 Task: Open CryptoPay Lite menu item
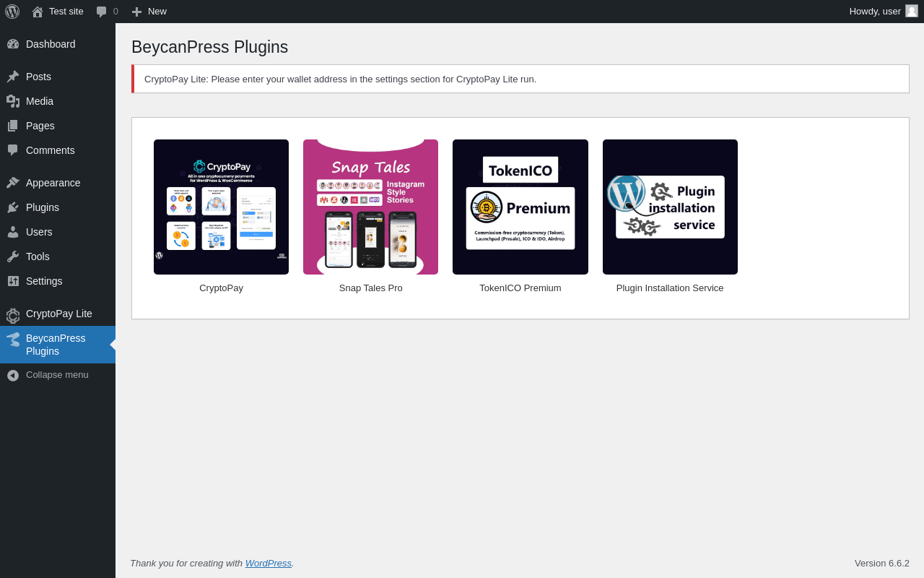58,314
